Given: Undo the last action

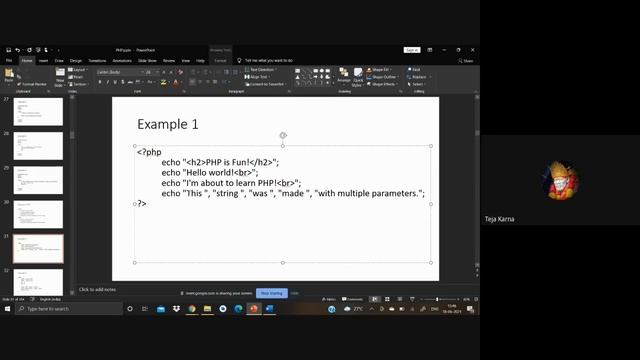Looking at the screenshot, I should tap(18, 50).
